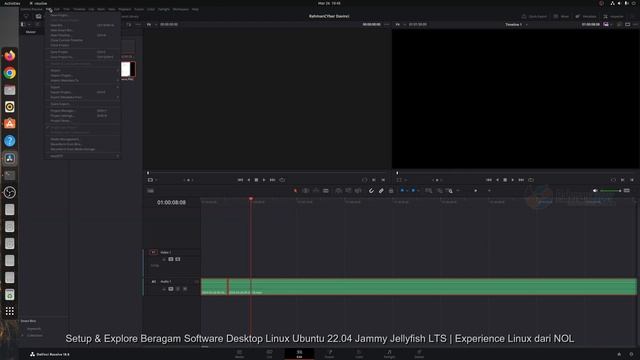
Task: Open Project Settings gear at bottom right
Action: click(631, 354)
